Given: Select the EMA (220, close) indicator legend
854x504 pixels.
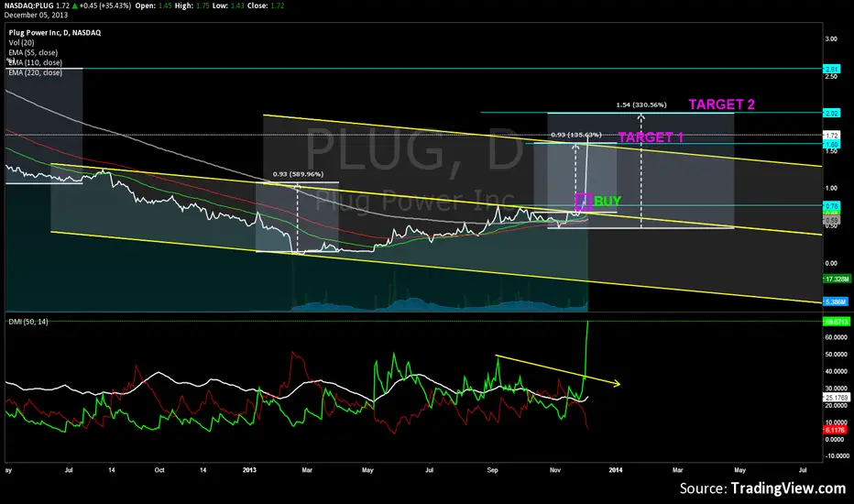Looking at the screenshot, I should (35, 72).
